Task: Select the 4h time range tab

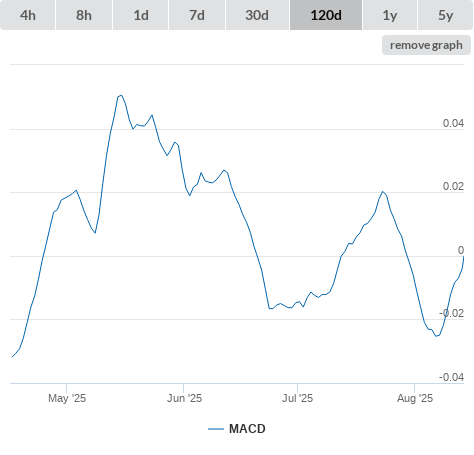Action: 28,15
